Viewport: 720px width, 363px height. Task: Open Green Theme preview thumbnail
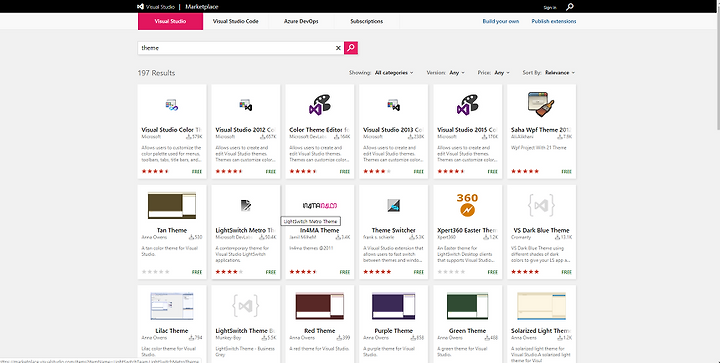tap(467, 306)
